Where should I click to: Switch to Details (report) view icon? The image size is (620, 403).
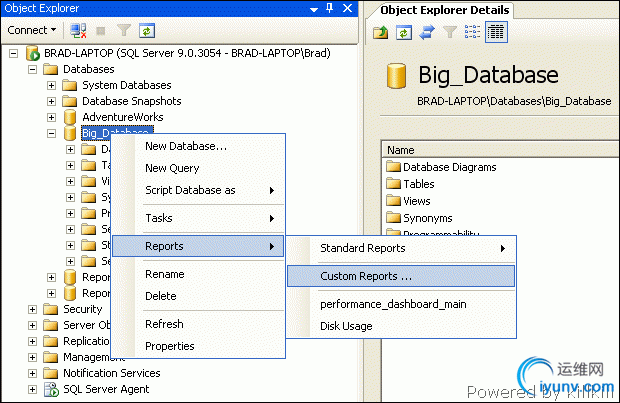(x=496, y=32)
